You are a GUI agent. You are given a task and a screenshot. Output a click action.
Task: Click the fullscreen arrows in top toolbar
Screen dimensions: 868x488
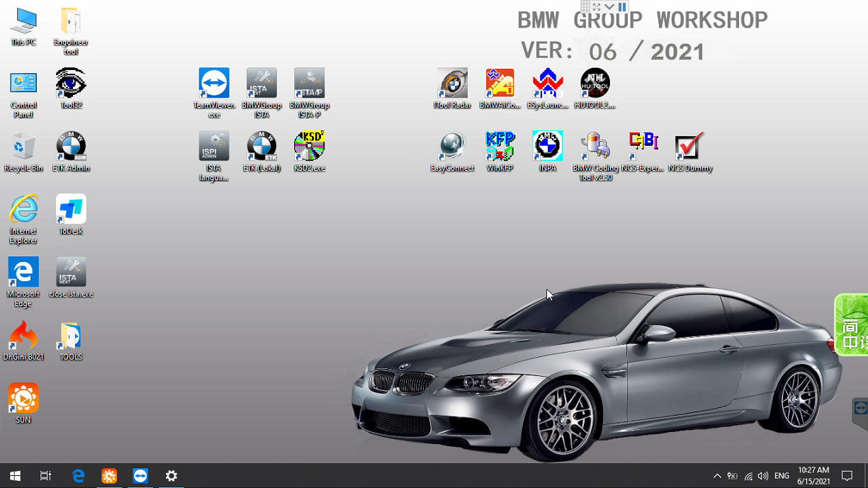pos(597,6)
